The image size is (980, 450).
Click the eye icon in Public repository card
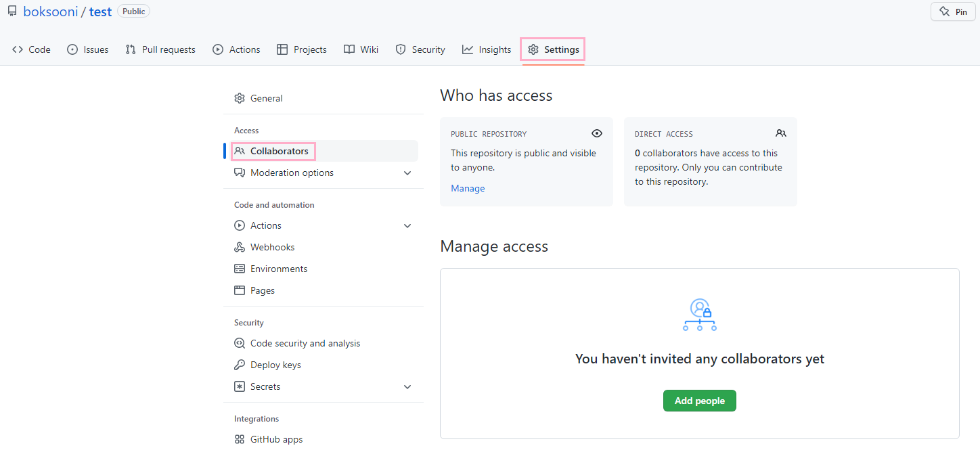(x=596, y=133)
